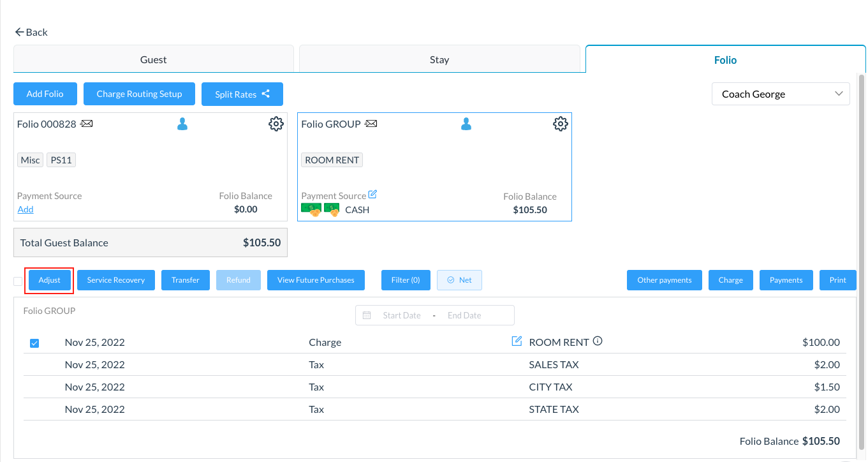Show info for ROOM RENT charge

pos(598,341)
